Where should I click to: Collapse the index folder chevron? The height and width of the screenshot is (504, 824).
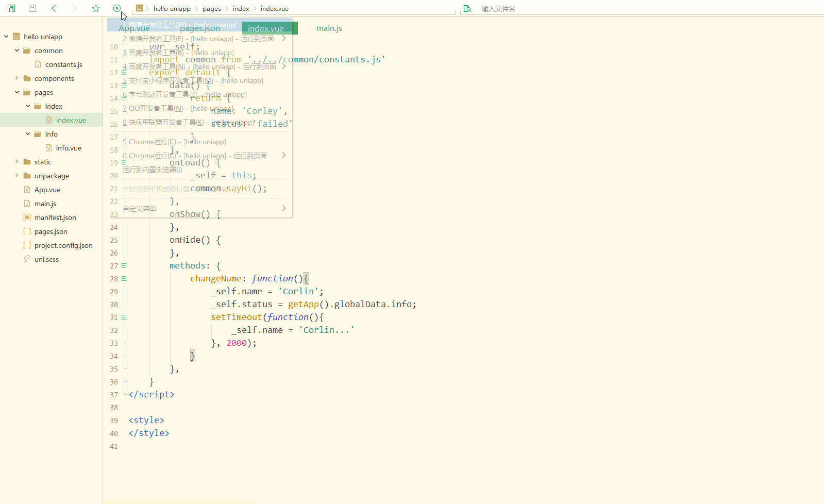28,106
